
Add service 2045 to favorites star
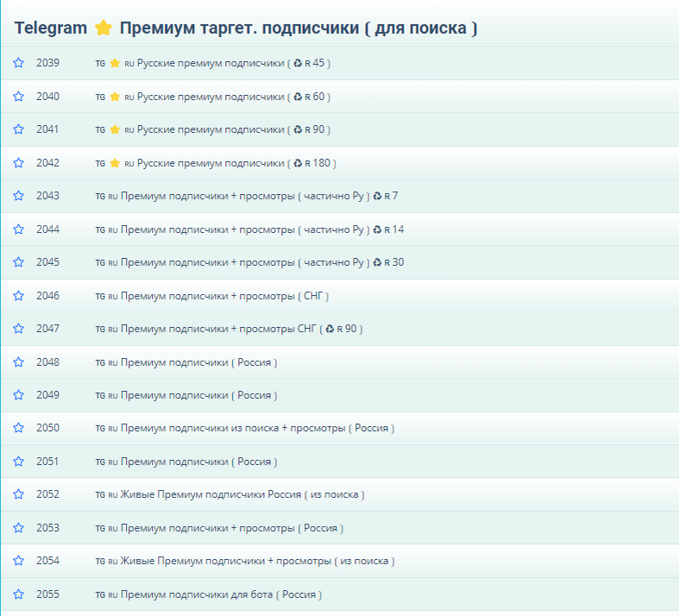[x=19, y=262]
